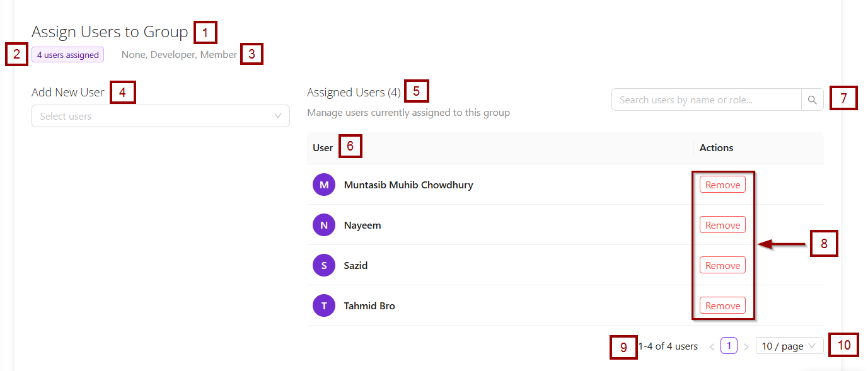Open the Select users dropdown

(151, 116)
